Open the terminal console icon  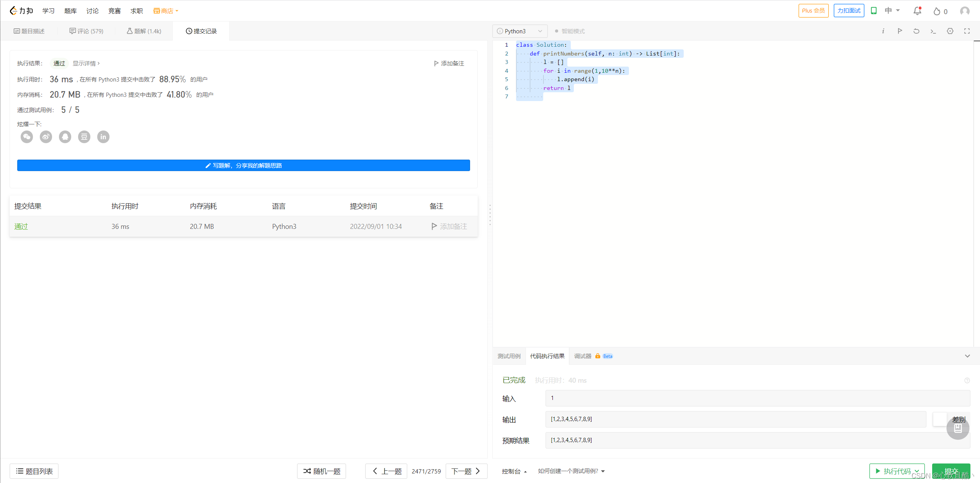[933, 31]
